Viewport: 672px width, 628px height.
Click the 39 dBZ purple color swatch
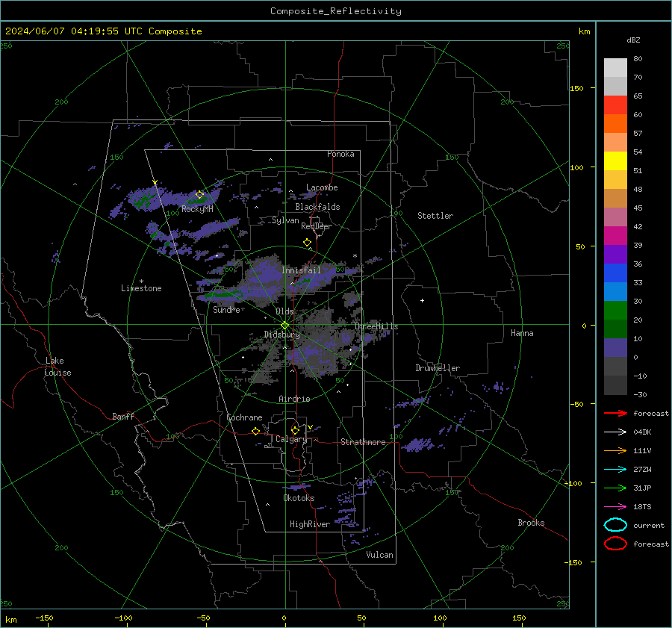[x=615, y=254]
